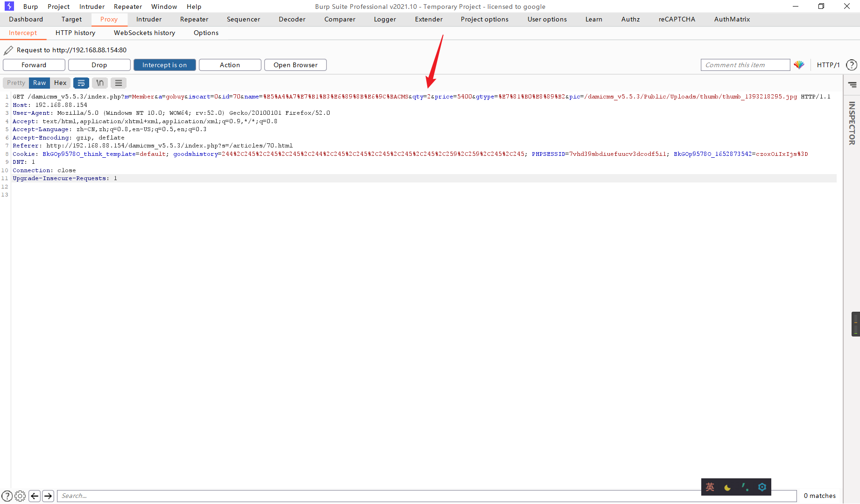The height and width of the screenshot is (504, 860).
Task: Select the Proxy tab
Action: click(109, 19)
